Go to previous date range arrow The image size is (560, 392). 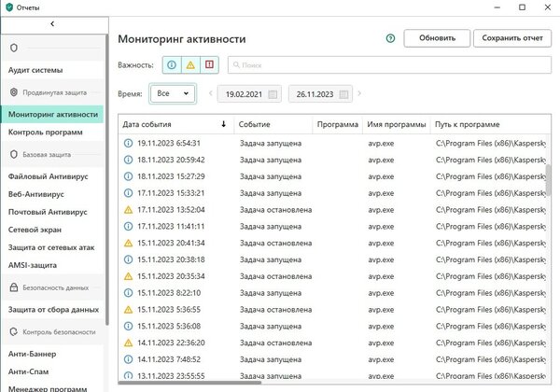click(x=210, y=93)
